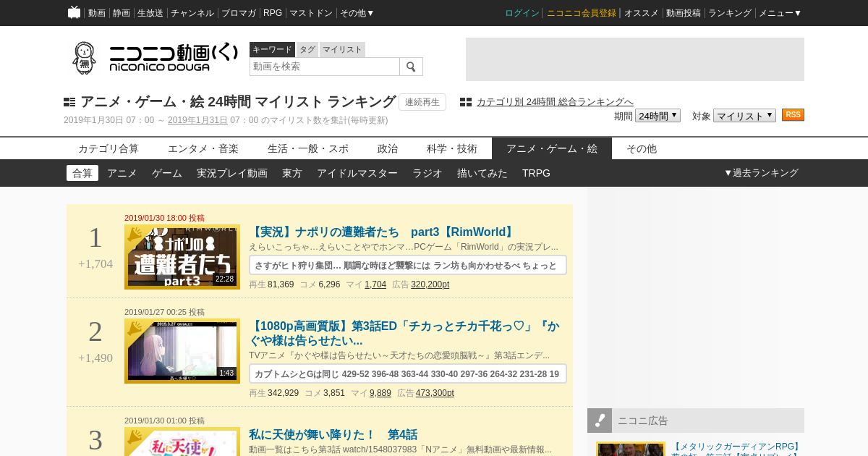Open 【実況】ナポリの遭難者たち part3 title link
The height and width of the screenshot is (456, 868).
[x=383, y=232]
